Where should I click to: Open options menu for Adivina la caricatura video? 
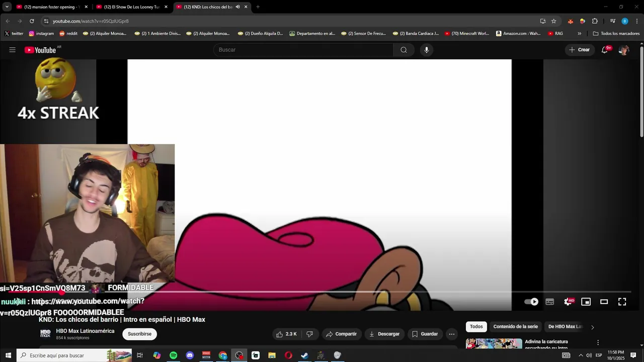(x=598, y=342)
